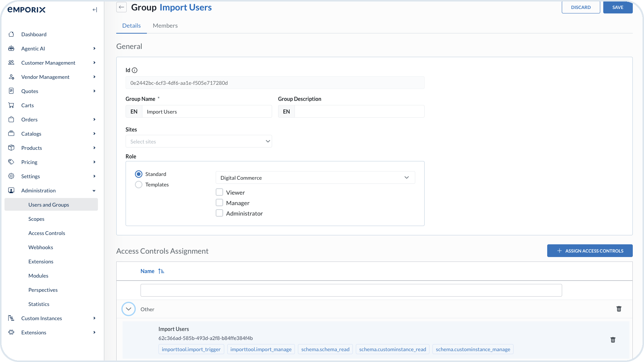Viewport: 644px width, 362px height.
Task: Expand the Quotes menu arrow
Action: 94,91
